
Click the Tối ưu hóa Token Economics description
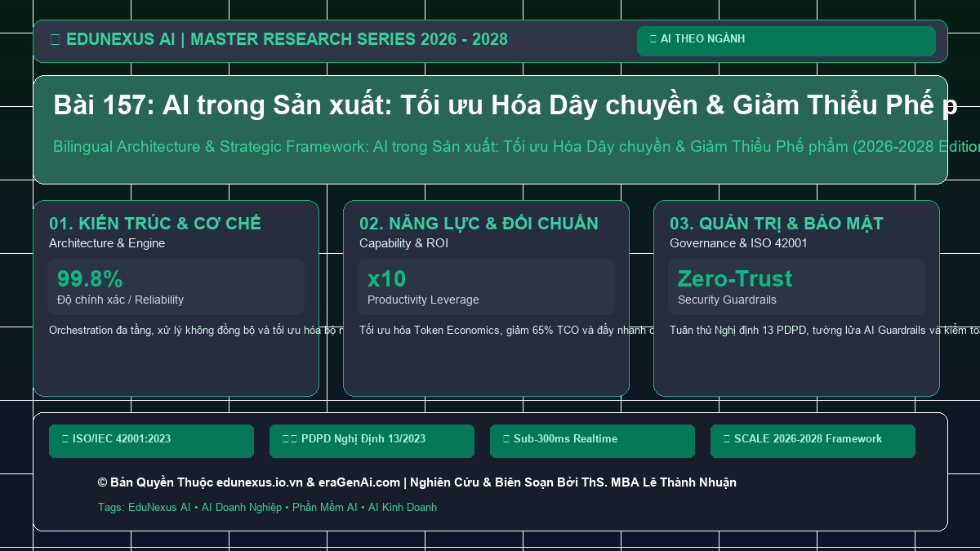coord(506,331)
